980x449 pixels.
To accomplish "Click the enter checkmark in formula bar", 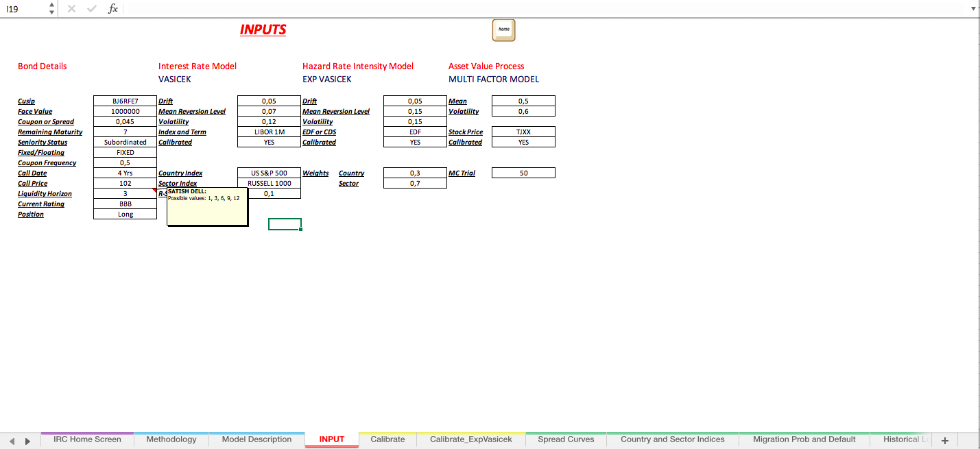I will 92,8.
